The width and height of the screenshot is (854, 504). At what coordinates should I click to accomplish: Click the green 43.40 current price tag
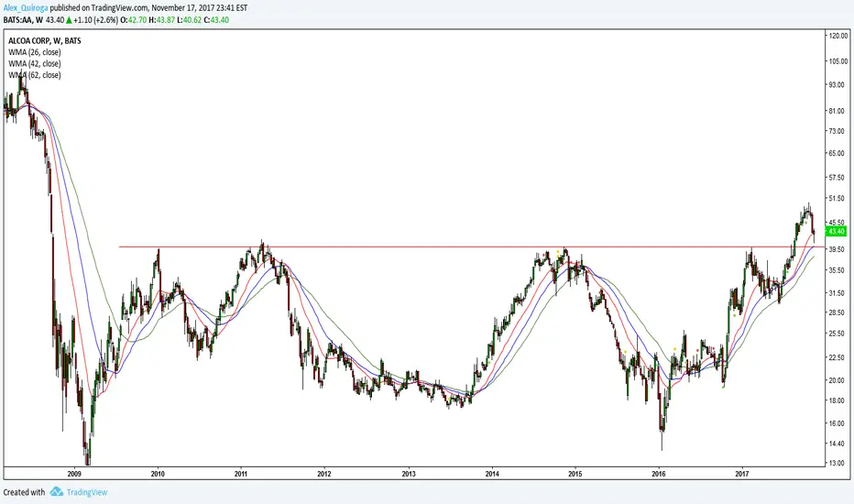(836, 232)
